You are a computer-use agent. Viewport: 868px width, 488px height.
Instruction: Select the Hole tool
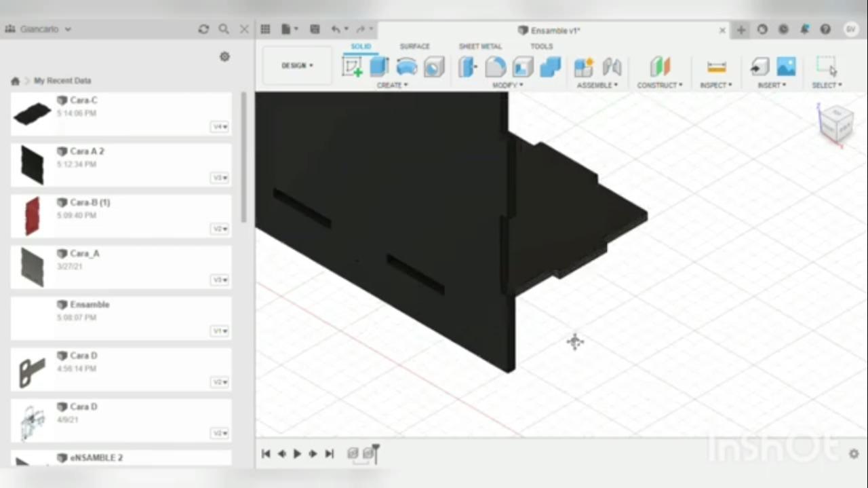(x=434, y=67)
